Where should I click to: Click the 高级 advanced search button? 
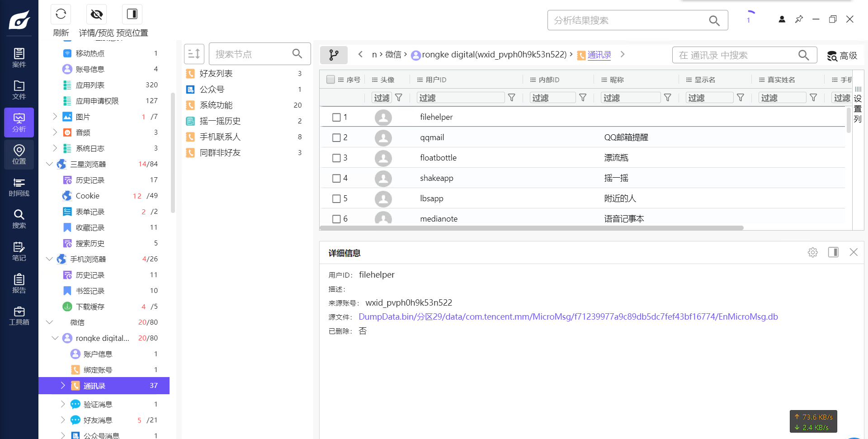842,56
